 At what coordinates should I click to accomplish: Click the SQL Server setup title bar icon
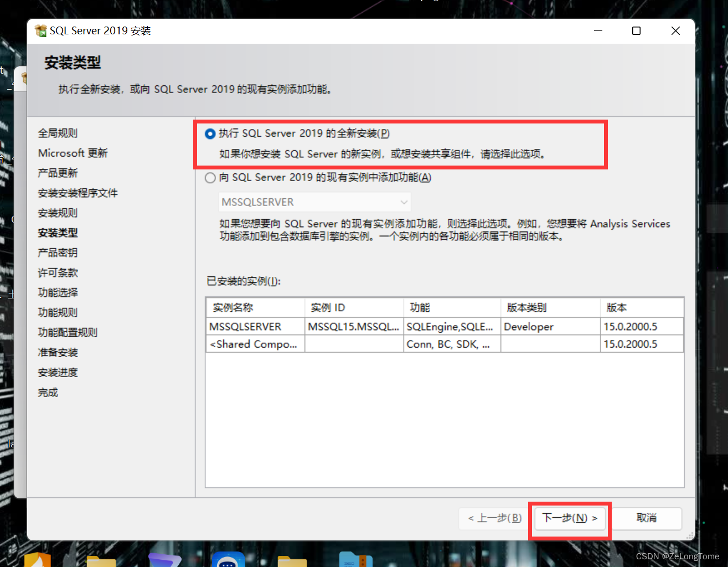[40, 30]
